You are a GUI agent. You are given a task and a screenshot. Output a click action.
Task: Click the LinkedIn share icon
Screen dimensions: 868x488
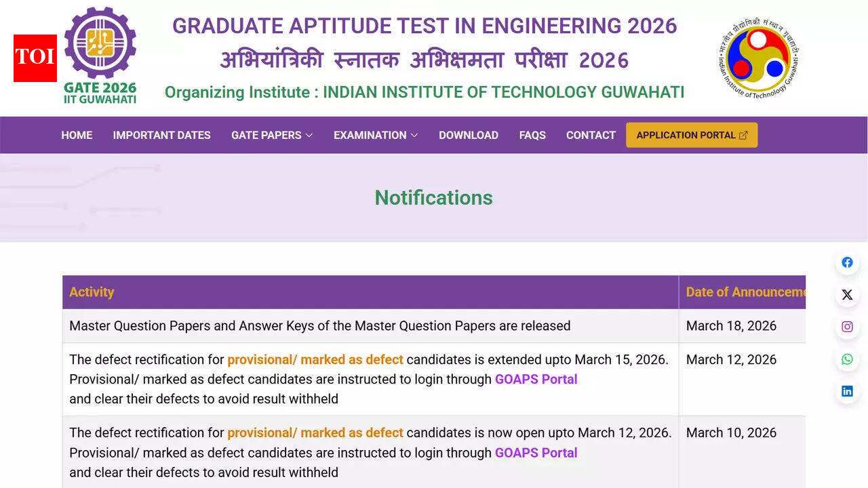point(847,390)
